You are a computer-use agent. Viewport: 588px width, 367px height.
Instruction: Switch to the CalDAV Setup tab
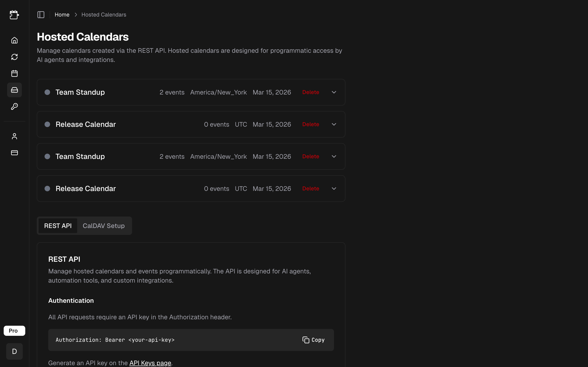pyautogui.click(x=104, y=225)
